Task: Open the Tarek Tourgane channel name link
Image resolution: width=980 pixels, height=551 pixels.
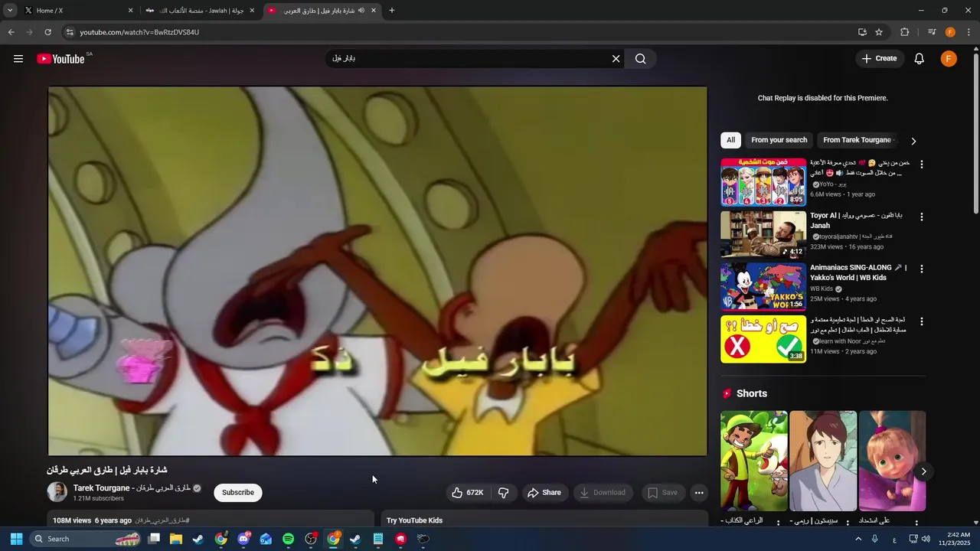Action: (132, 488)
